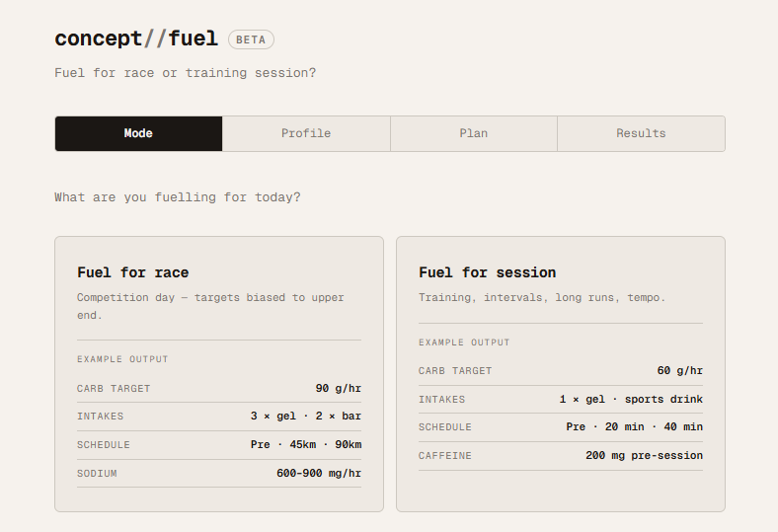Open the Plan tab
The image size is (778, 532).
click(x=474, y=133)
